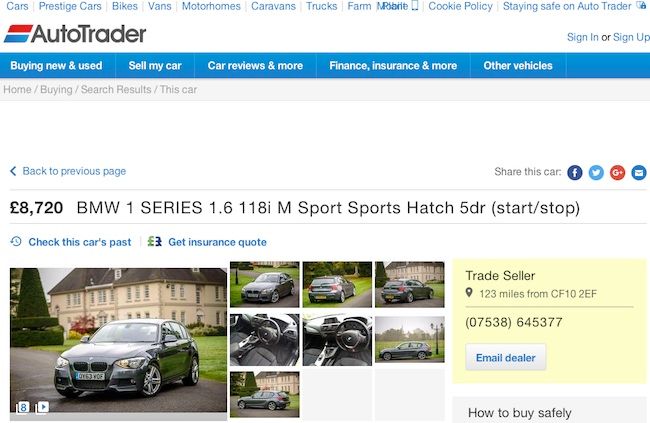Expand Finance, insurance & more menu
Image resolution: width=650 pixels, height=423 pixels.
(x=393, y=66)
